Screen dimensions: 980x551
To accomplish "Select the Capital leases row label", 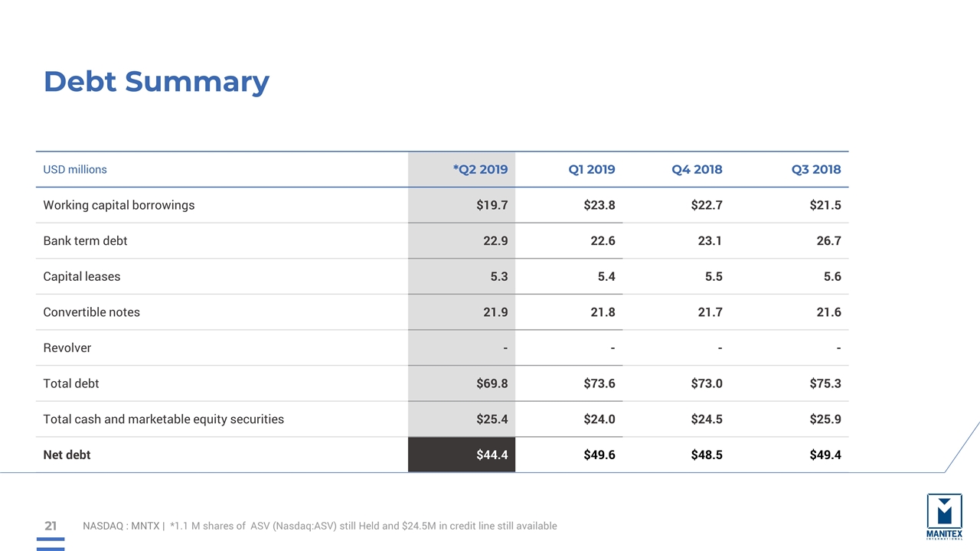I will point(82,276).
